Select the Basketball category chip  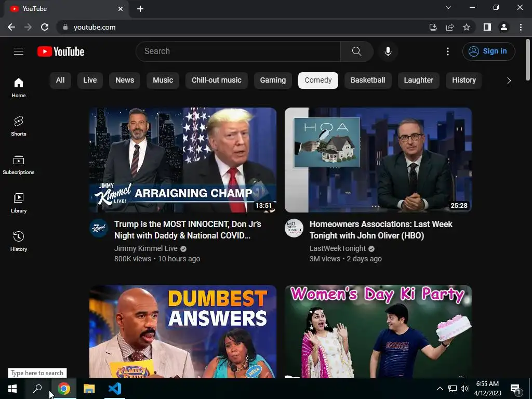click(368, 81)
